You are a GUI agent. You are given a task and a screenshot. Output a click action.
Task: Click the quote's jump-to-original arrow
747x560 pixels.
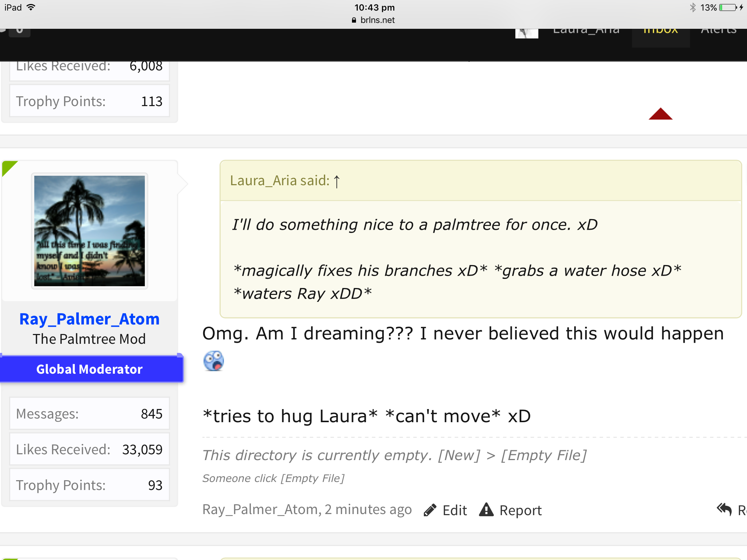click(337, 181)
